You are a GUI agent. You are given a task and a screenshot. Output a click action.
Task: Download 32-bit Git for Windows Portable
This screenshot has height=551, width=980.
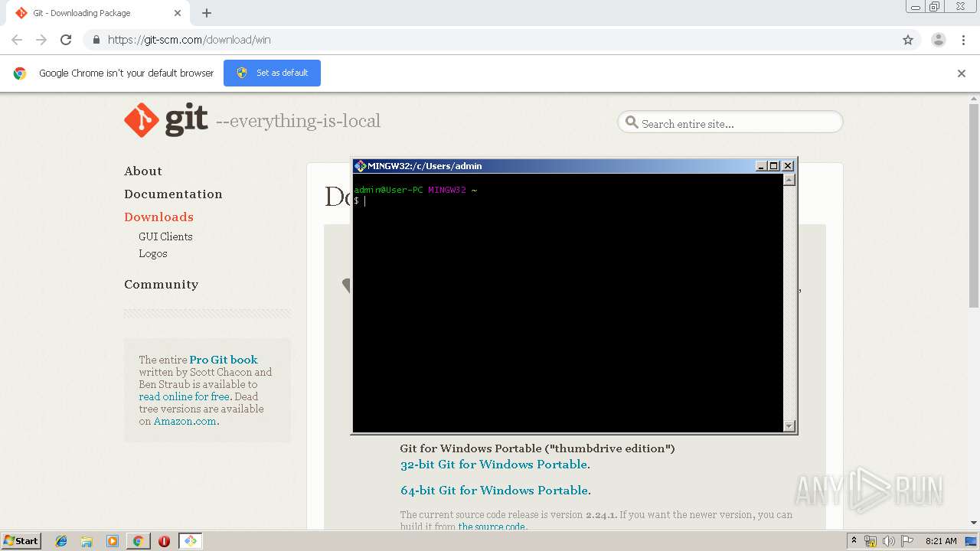coord(494,465)
